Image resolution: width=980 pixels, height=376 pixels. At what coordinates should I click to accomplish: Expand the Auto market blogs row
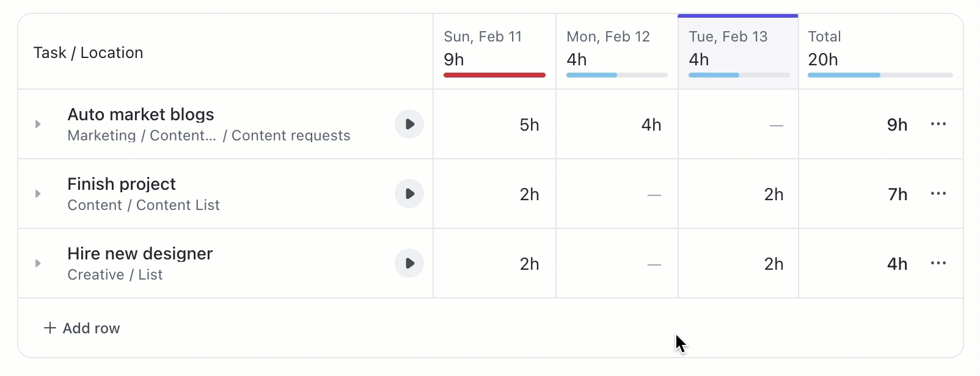38,124
